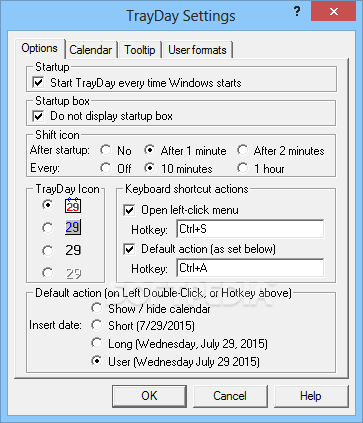
Task: Select the plain black 29 icon image
Action: click(x=73, y=250)
